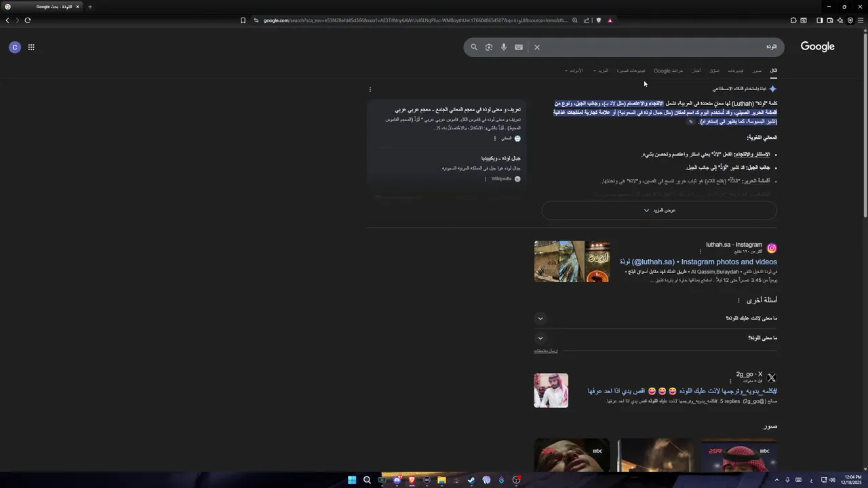This screenshot has height=488, width=868.
Task: Open Google Lens image search icon
Action: pos(489,47)
